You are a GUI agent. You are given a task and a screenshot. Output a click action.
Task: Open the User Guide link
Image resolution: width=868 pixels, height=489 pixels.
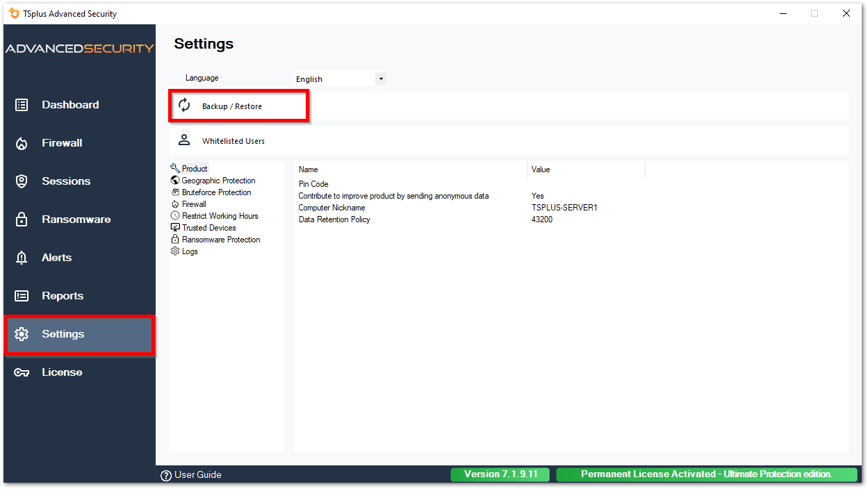[197, 474]
